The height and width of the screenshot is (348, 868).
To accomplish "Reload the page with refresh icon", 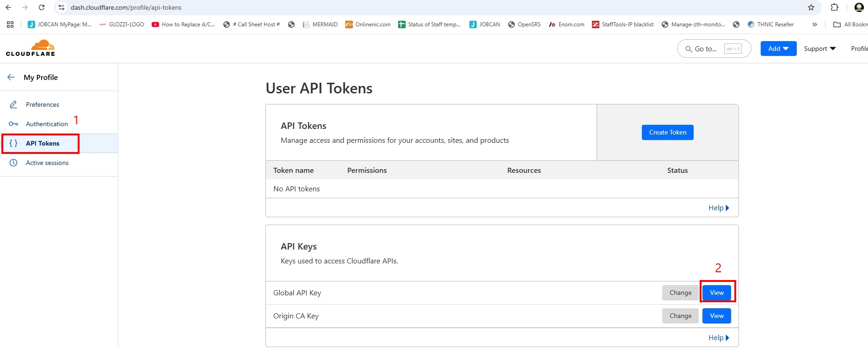I will [x=42, y=7].
